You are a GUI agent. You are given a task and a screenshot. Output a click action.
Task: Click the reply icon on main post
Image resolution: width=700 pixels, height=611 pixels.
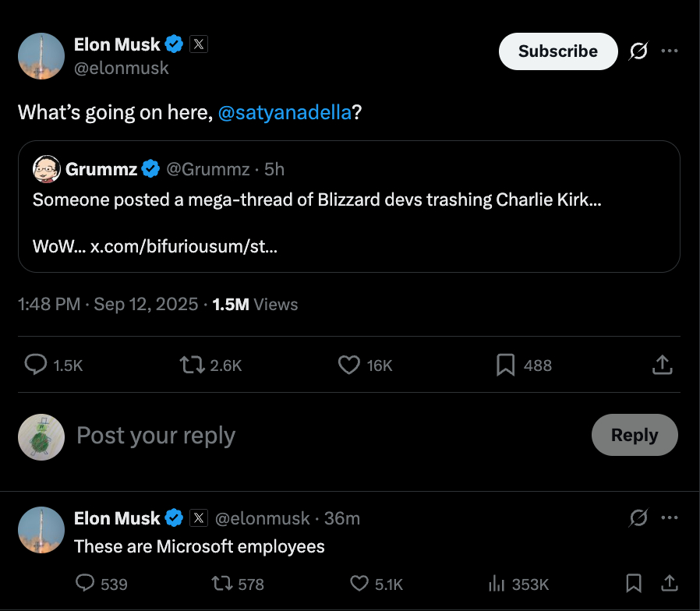37,365
